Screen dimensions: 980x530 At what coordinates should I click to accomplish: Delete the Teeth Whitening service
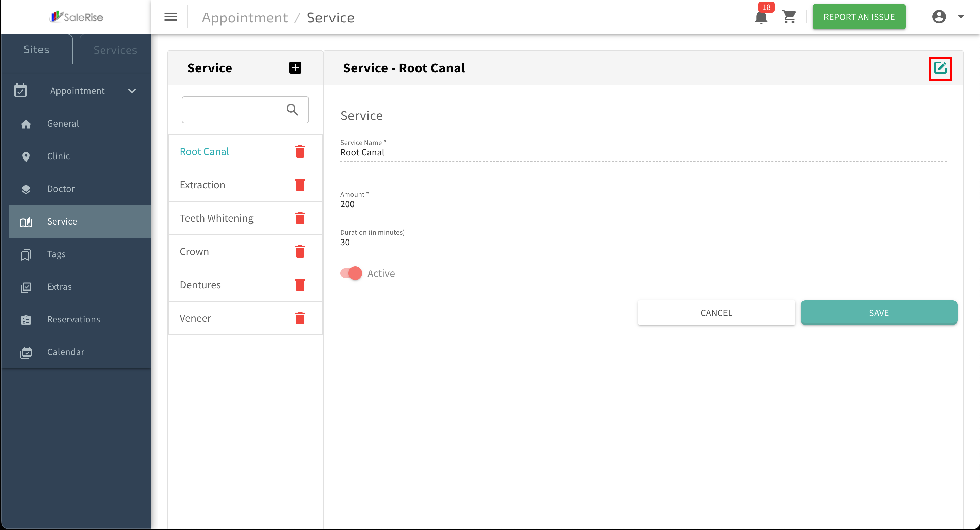tap(300, 218)
